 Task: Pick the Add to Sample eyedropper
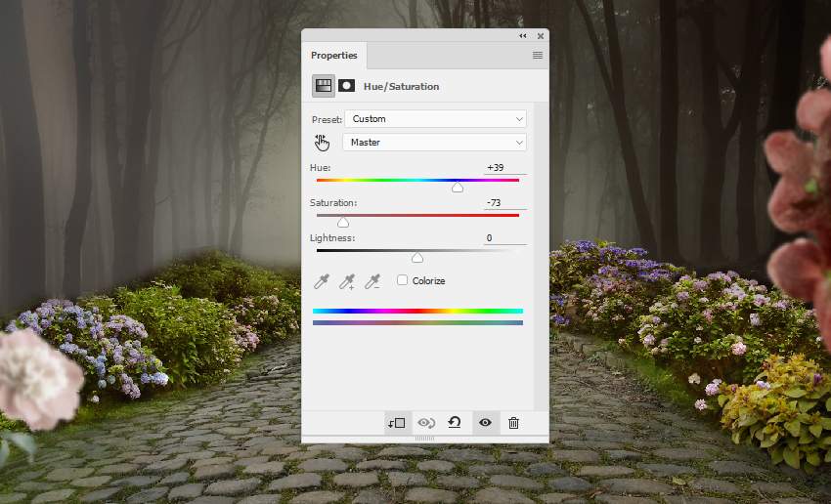pyautogui.click(x=347, y=281)
